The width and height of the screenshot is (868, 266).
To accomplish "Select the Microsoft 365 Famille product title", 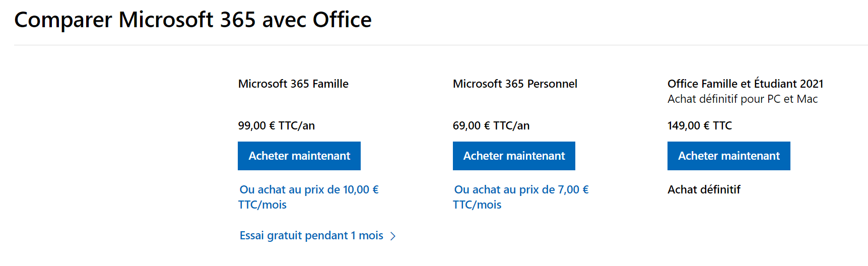I will (x=293, y=84).
